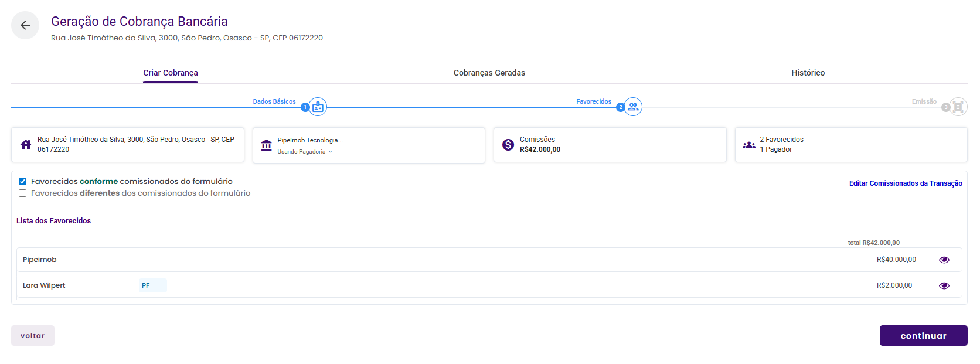
Task: Click the address text in first card
Action: (x=136, y=144)
